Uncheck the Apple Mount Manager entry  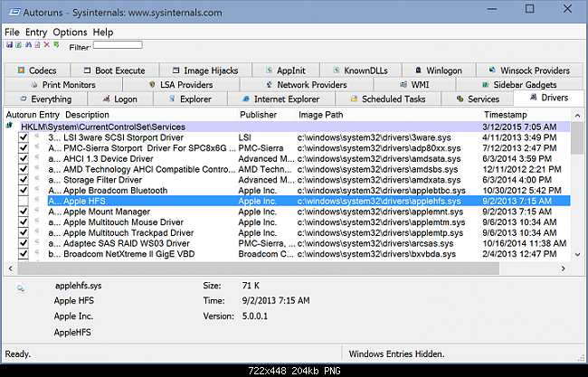tap(24, 212)
